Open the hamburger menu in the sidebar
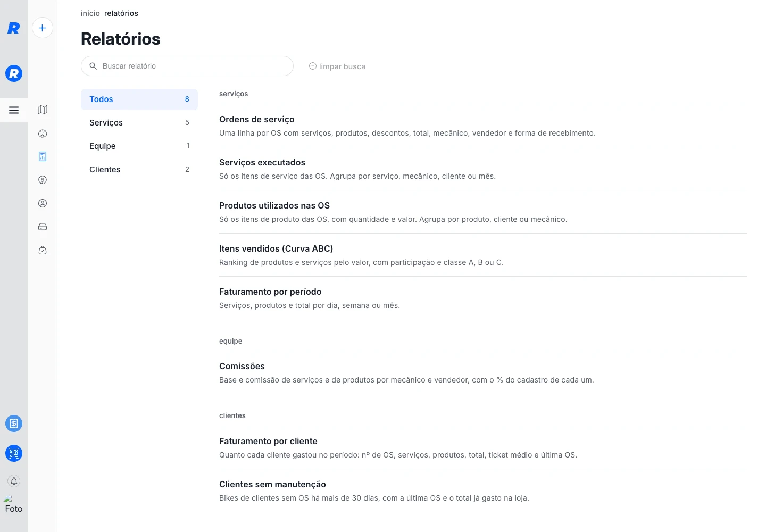The height and width of the screenshot is (532, 766). [14, 110]
